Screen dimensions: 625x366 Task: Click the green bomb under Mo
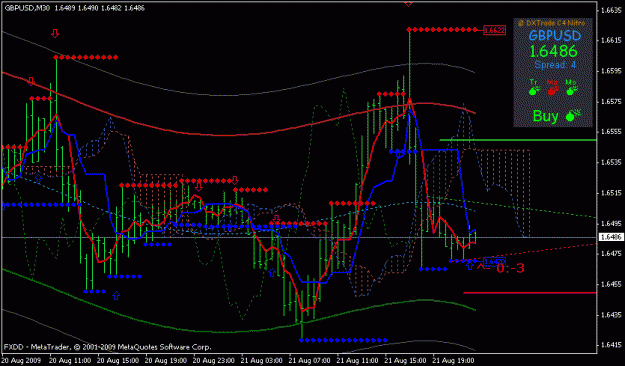(x=571, y=91)
